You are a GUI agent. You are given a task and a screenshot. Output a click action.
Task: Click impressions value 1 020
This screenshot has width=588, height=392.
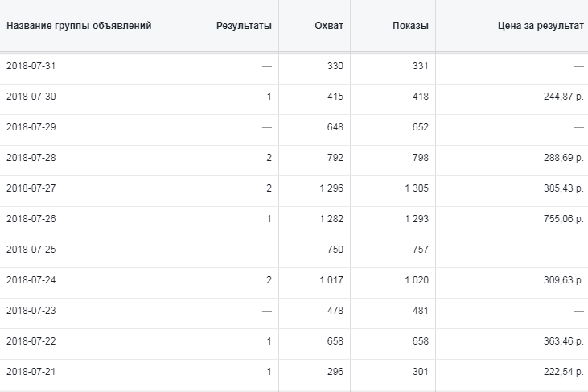pyautogui.click(x=417, y=280)
